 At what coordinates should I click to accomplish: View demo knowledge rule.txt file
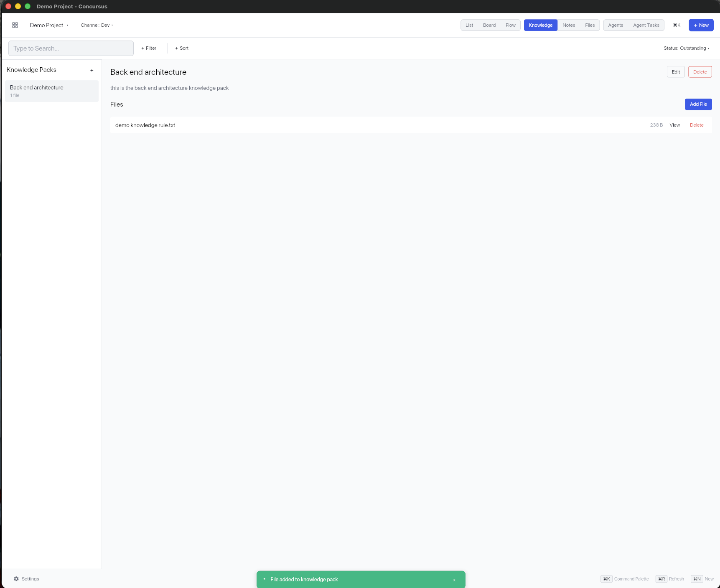(674, 125)
